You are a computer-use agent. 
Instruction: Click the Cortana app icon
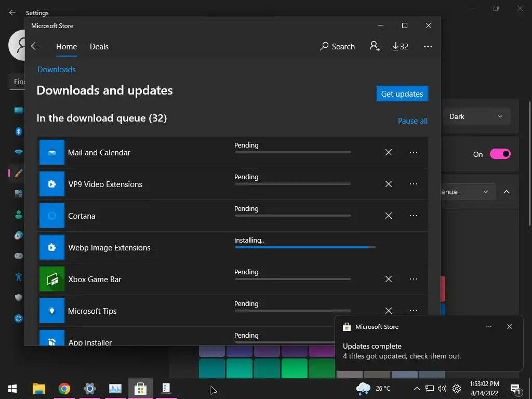tap(52, 216)
